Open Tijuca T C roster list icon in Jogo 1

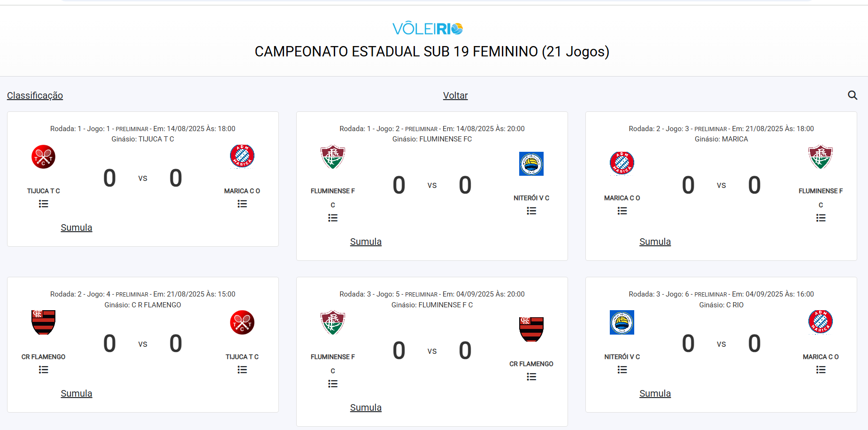pyautogui.click(x=44, y=204)
